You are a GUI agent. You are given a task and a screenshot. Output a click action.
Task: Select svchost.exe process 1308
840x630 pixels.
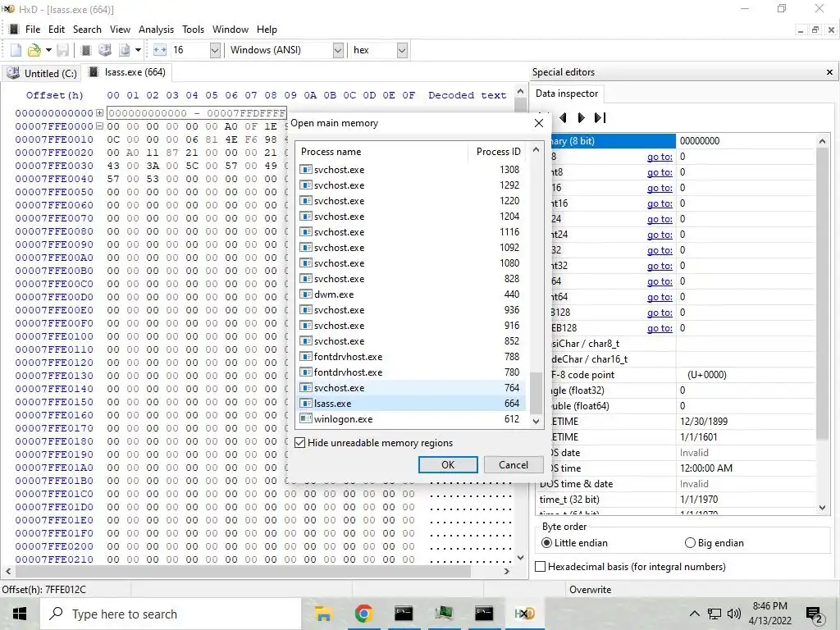(411, 169)
